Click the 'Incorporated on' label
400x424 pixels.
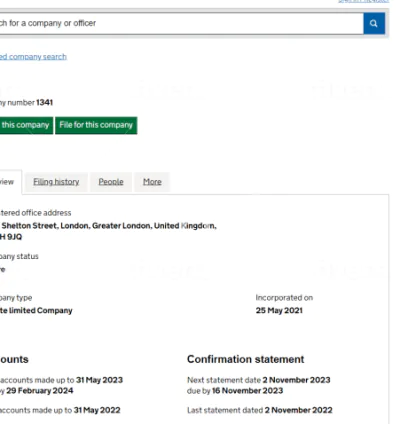284,298
